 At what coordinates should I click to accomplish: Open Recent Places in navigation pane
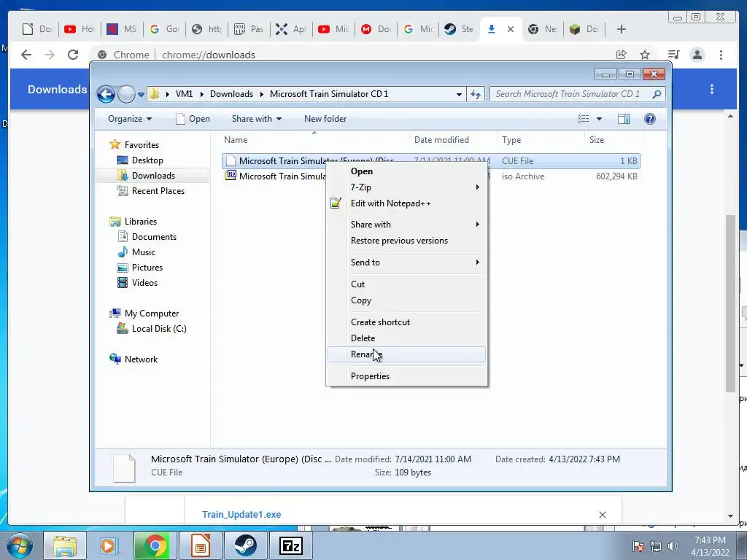click(x=158, y=191)
